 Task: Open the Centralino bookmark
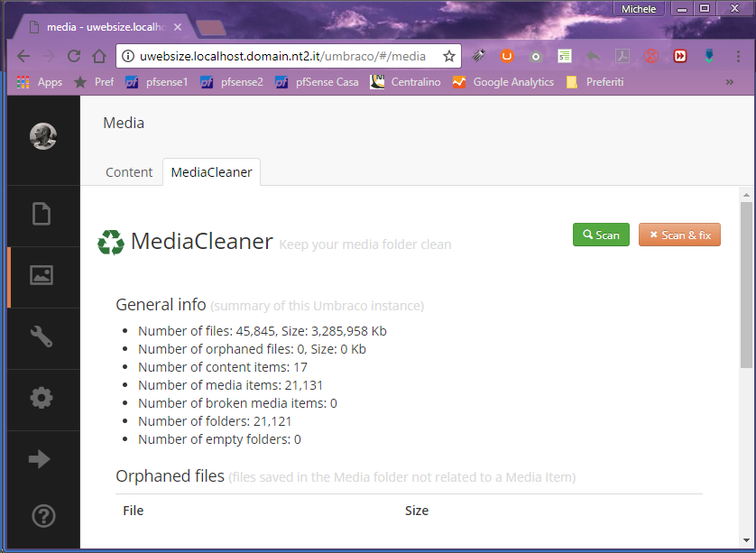click(405, 82)
